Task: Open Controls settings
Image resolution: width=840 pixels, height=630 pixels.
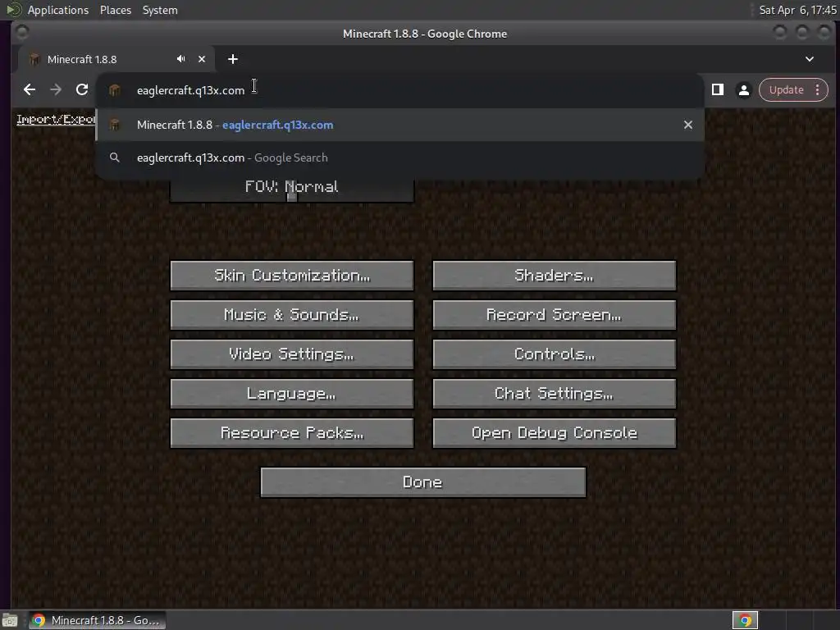Action: point(554,354)
